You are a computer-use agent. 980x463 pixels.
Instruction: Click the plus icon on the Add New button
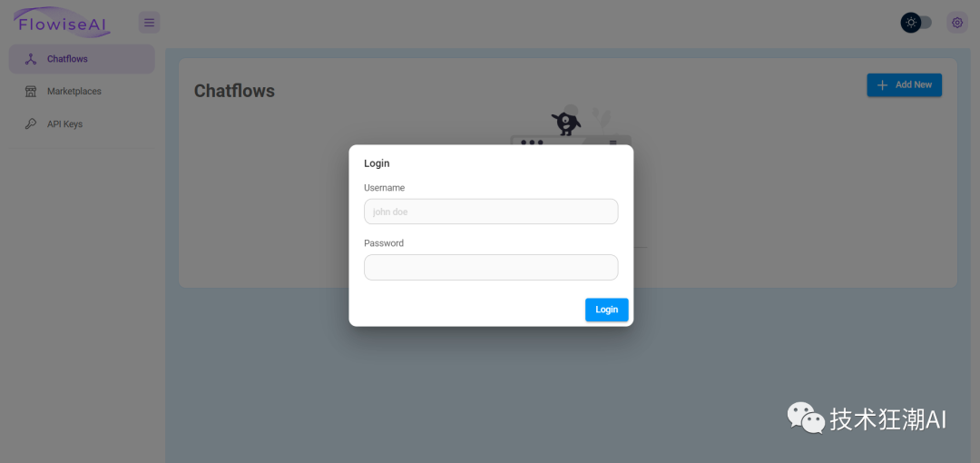click(x=882, y=85)
